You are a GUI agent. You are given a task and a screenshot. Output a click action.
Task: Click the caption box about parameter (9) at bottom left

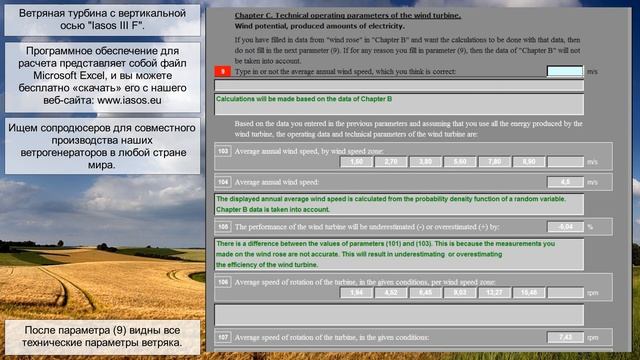click(102, 336)
